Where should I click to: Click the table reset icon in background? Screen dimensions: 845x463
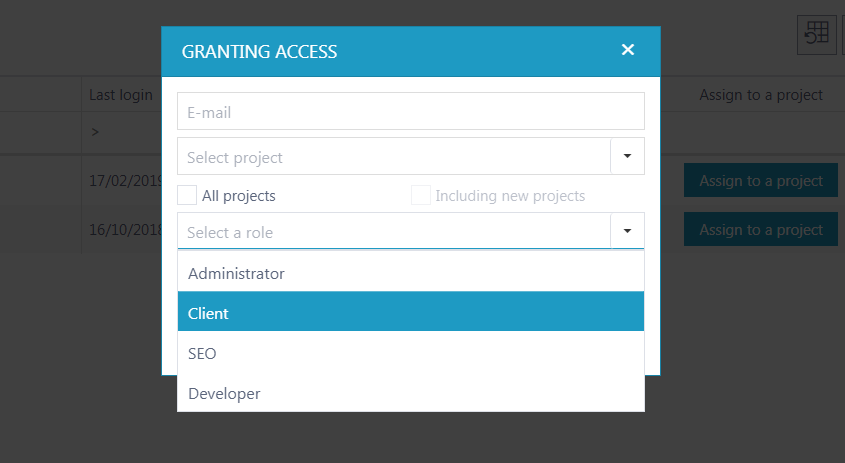click(816, 34)
